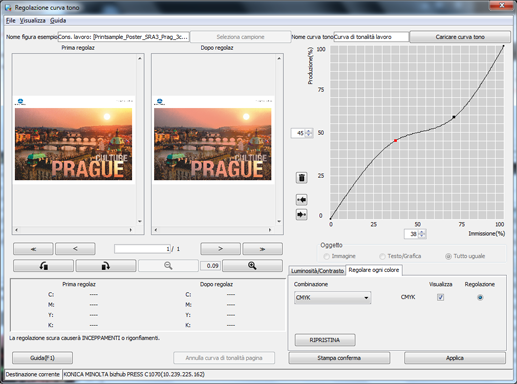This screenshot has height=384, width=517.
Task: Click the RIPRISTINA button
Action: pyautogui.click(x=325, y=340)
